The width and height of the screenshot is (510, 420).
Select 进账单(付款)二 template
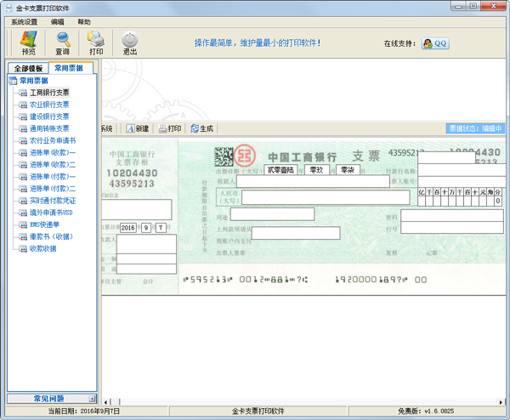point(53,189)
